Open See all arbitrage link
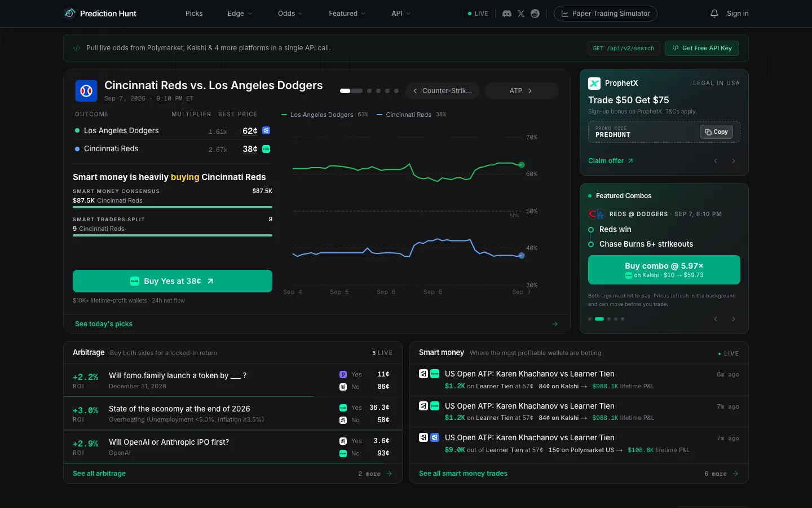 (99, 474)
